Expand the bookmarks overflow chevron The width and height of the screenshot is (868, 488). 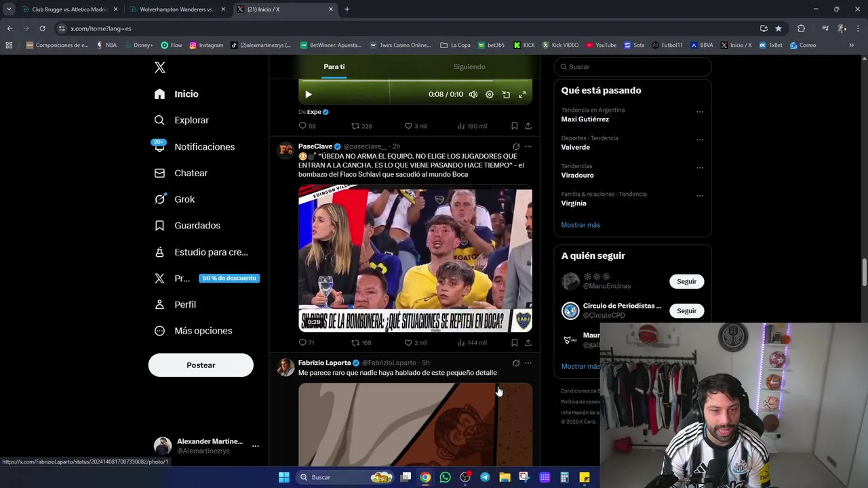click(x=852, y=45)
